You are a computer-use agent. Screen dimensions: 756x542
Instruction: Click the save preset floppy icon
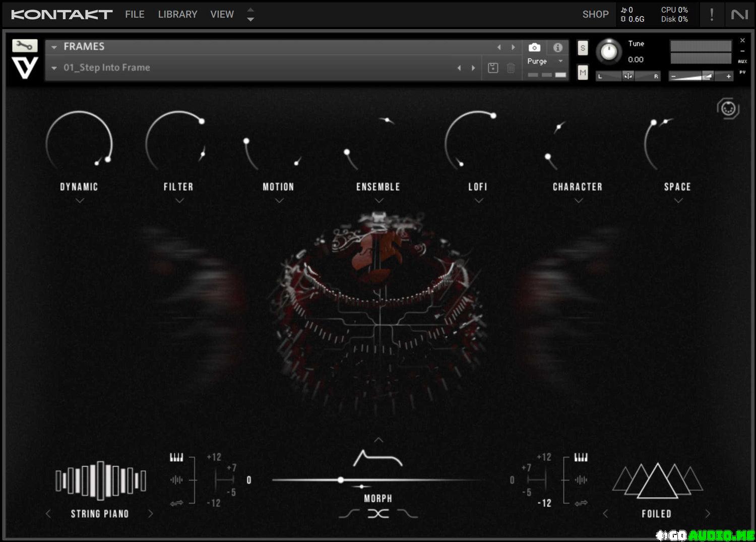coord(493,68)
